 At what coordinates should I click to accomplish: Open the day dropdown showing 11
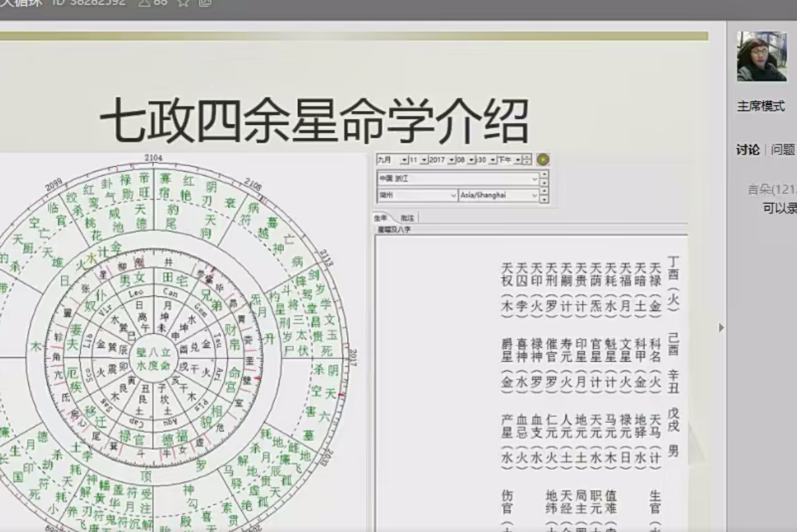(x=424, y=160)
